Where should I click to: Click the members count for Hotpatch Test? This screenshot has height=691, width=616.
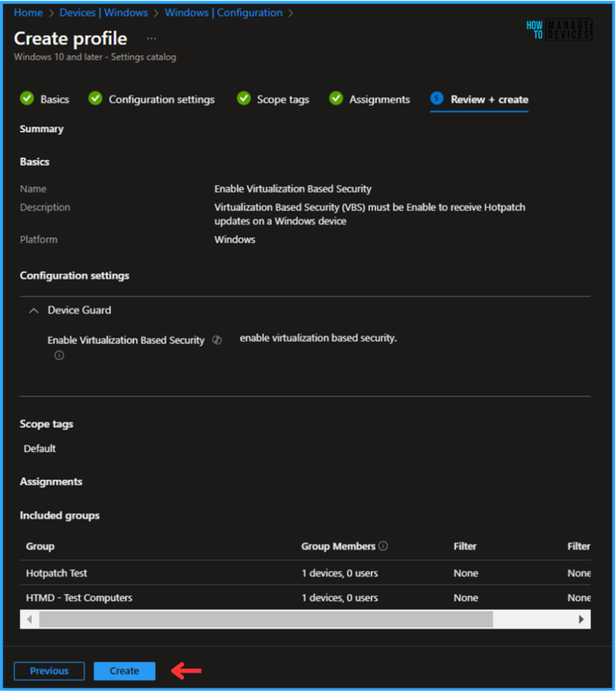[340, 573]
